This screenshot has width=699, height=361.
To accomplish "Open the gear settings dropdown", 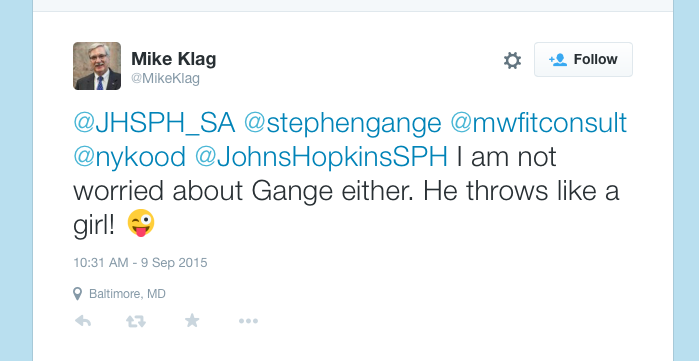I will 512,60.
